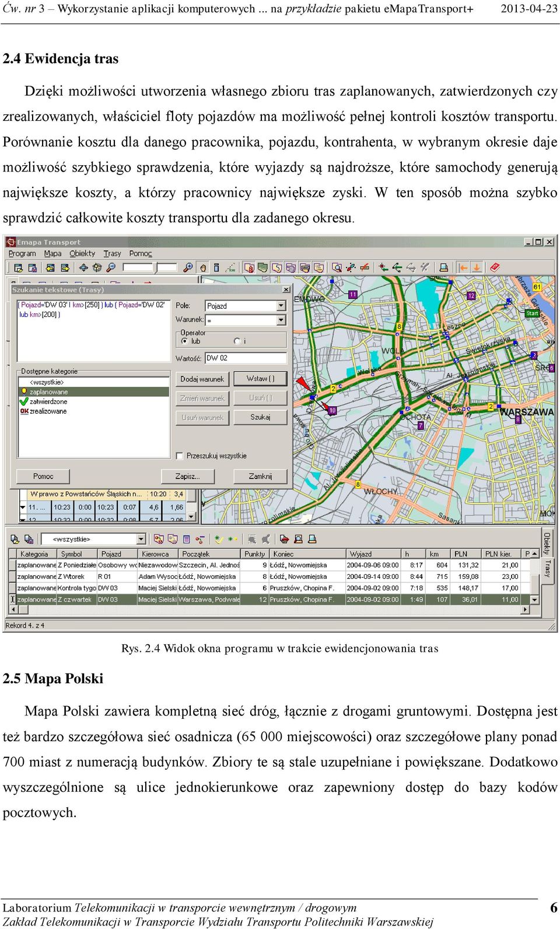Click the printer icon at the routes toolbar end
Screen dimensions: 560x929
pyautogui.click(x=312, y=539)
